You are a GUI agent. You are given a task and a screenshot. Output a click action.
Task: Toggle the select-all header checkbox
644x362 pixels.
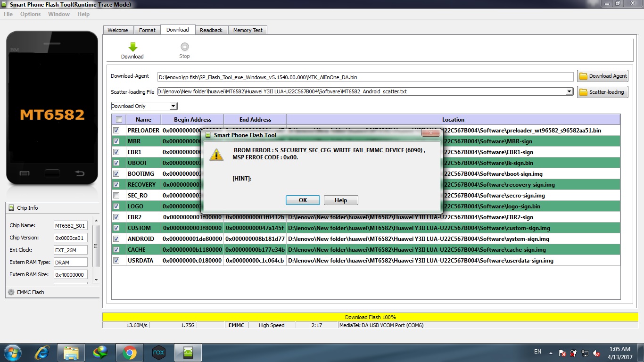(x=119, y=120)
